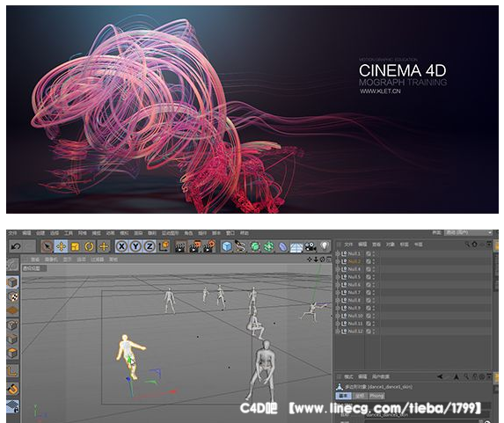Activate the yellow Scale tool
Image resolution: width=504 pixels, height=423 pixels.
(x=76, y=246)
